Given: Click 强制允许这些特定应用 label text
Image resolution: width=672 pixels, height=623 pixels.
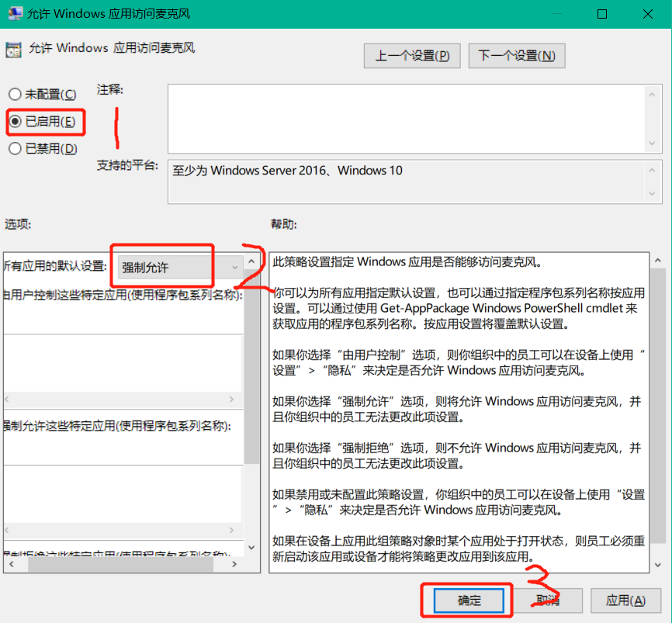Looking at the screenshot, I should pyautogui.click(x=117, y=426).
